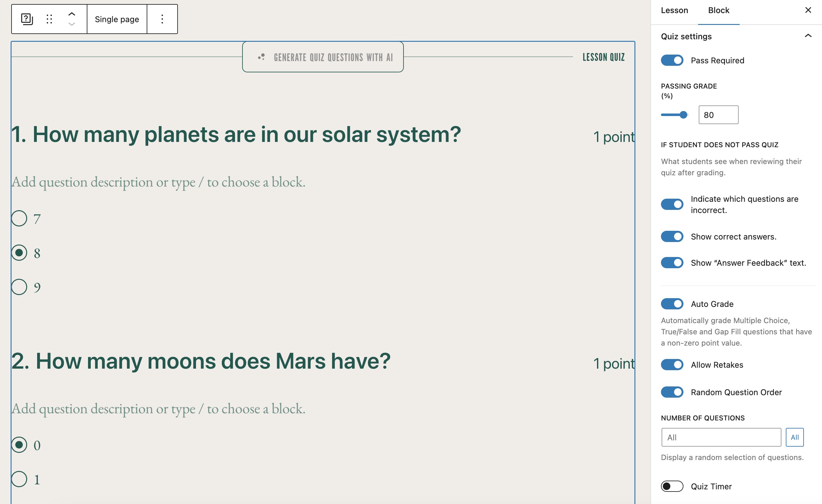Switch to the Lesson tab
The height and width of the screenshot is (504, 822).
pyautogui.click(x=674, y=10)
